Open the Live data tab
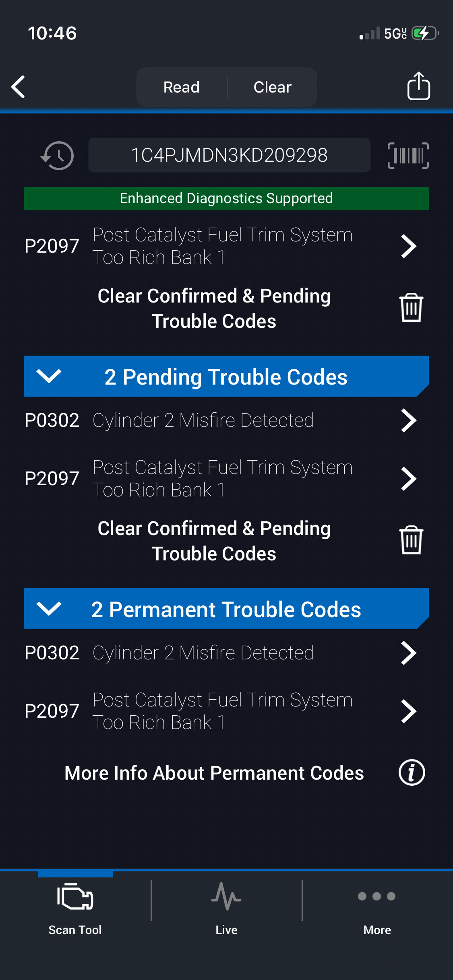The image size is (453, 980). [x=226, y=905]
